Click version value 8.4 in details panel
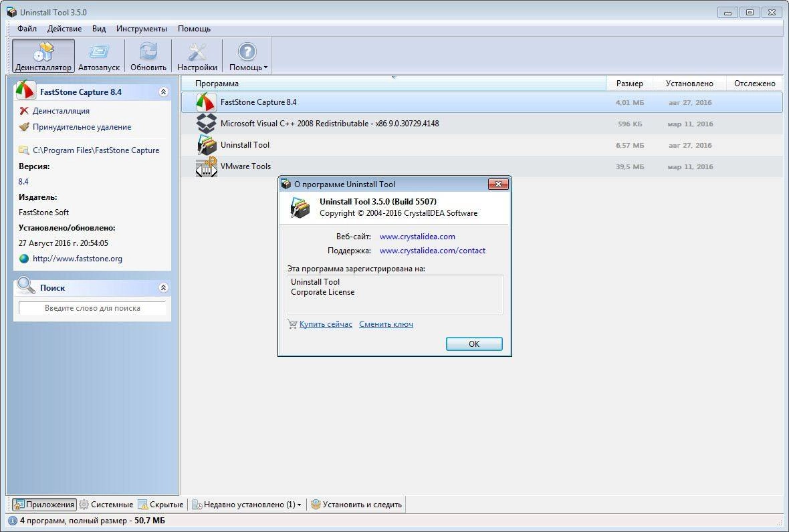 23,182
